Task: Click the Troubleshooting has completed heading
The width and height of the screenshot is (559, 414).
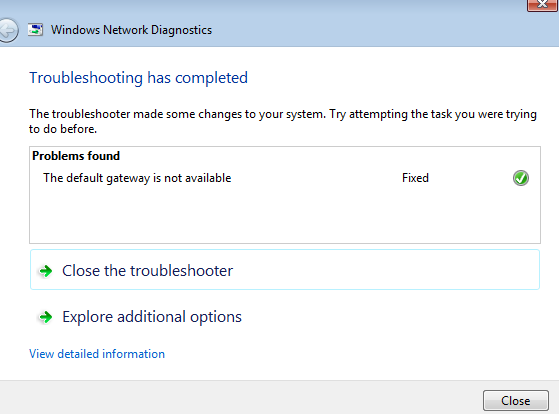Action: [138, 78]
